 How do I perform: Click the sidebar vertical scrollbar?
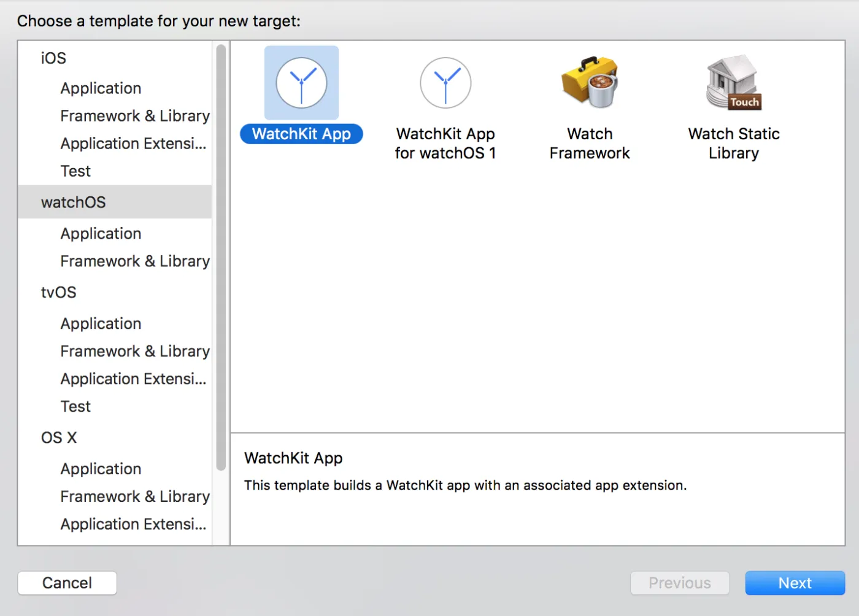click(221, 258)
